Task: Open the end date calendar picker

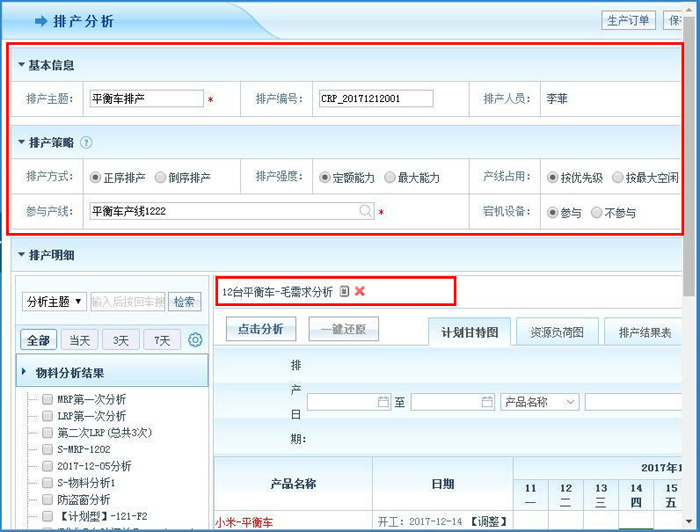Action: 487,402
